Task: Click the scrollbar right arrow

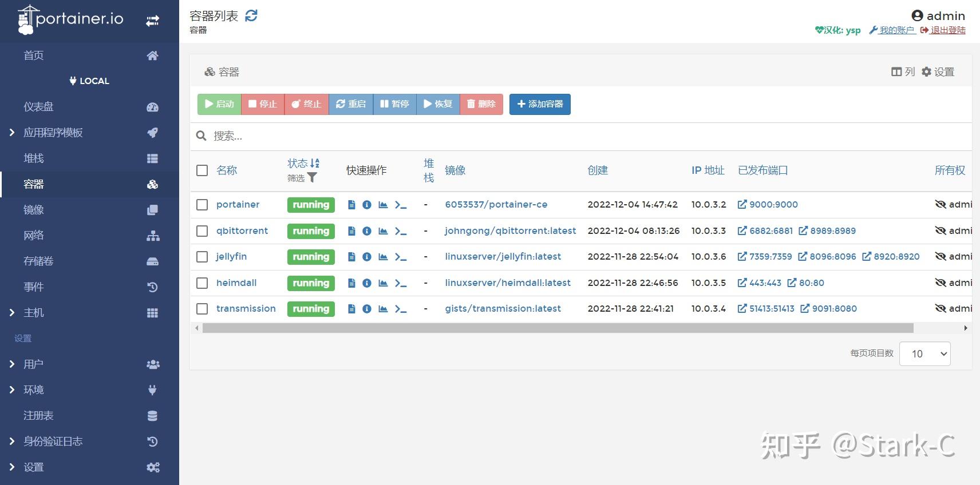Action: (x=966, y=328)
